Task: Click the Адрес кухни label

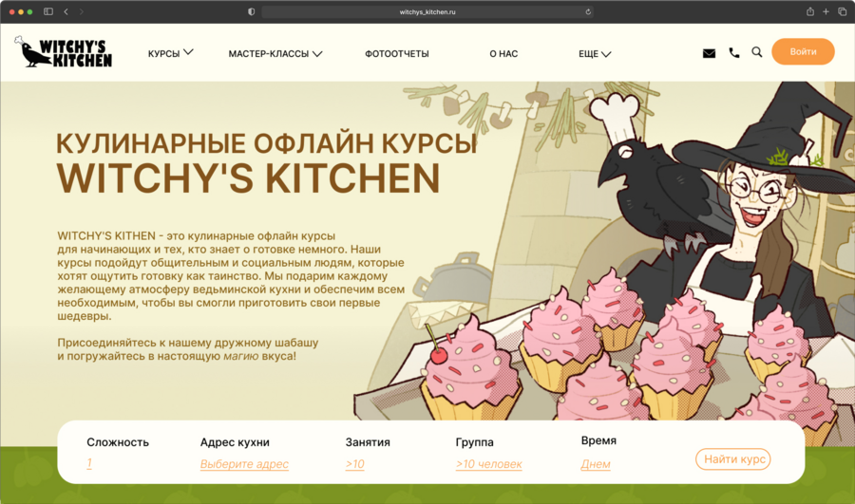Action: point(235,442)
